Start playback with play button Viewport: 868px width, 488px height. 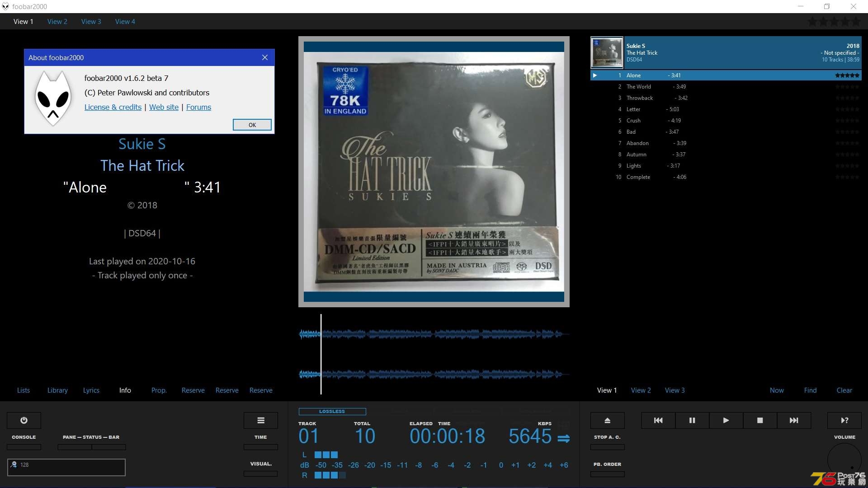pyautogui.click(x=726, y=420)
